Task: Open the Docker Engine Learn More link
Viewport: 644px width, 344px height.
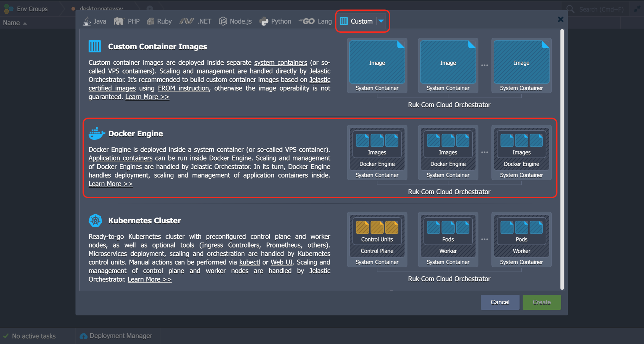Action: tap(110, 184)
